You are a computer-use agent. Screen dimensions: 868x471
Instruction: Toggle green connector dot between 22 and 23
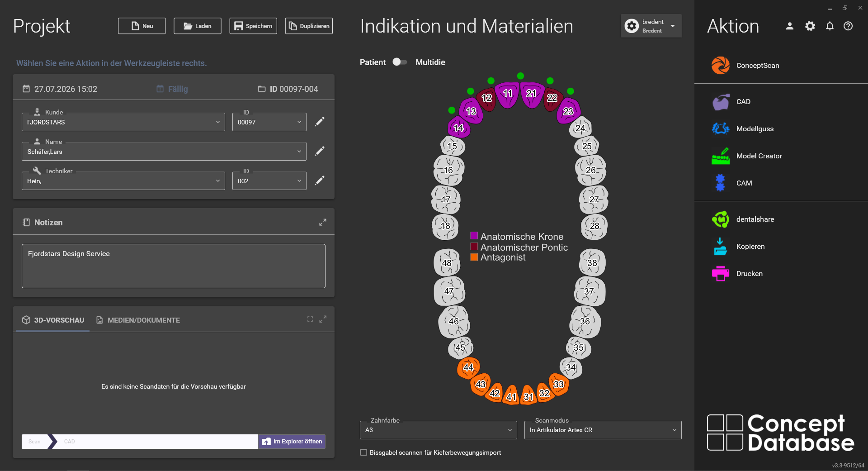(571, 91)
